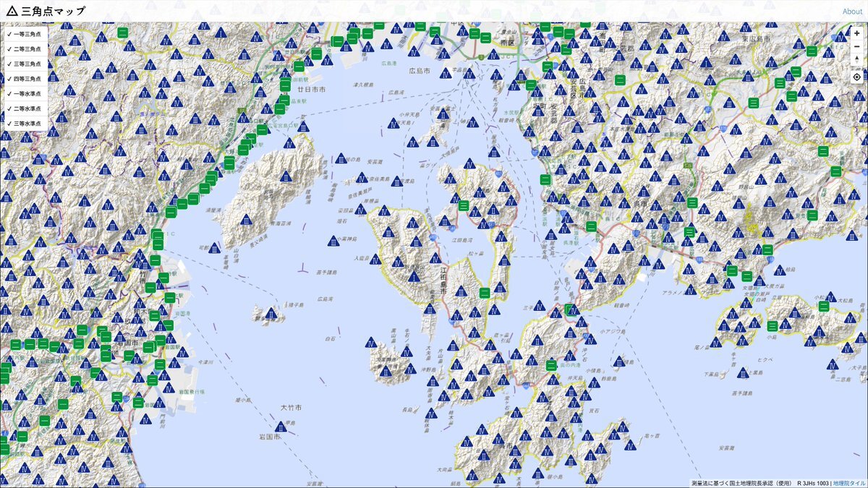Select grade II marker on Miyajima island

(x=286, y=176)
